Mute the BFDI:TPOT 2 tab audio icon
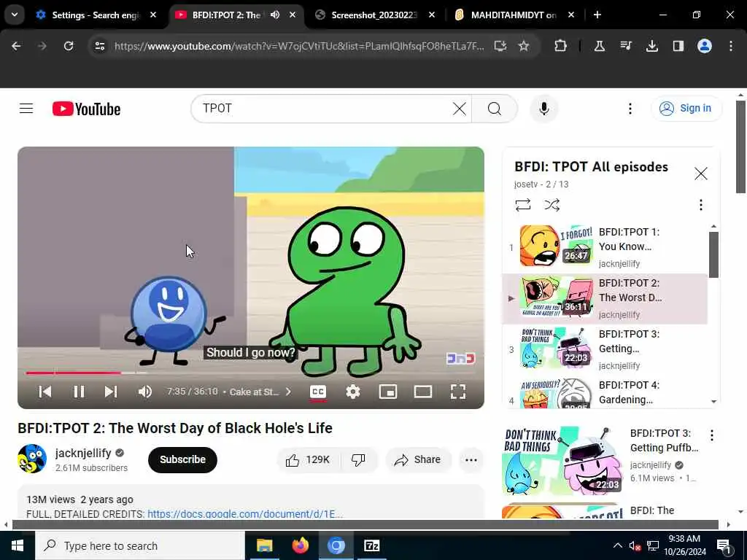This screenshot has width=747, height=560. (x=275, y=15)
